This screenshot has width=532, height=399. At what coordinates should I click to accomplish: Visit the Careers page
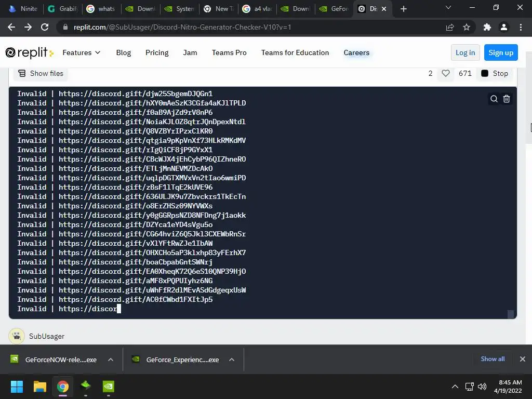[356, 52]
